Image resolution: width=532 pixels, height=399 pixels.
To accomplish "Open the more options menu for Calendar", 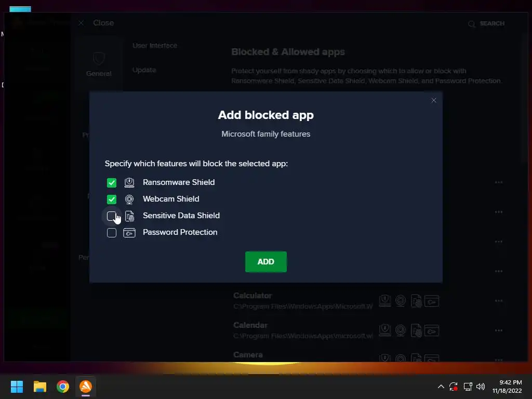I will pos(498,330).
